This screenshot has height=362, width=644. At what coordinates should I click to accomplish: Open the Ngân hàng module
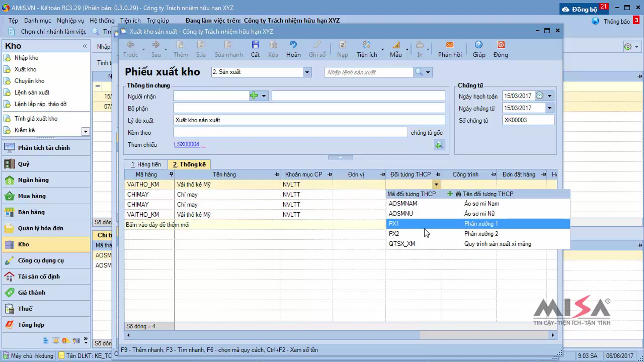[46, 180]
